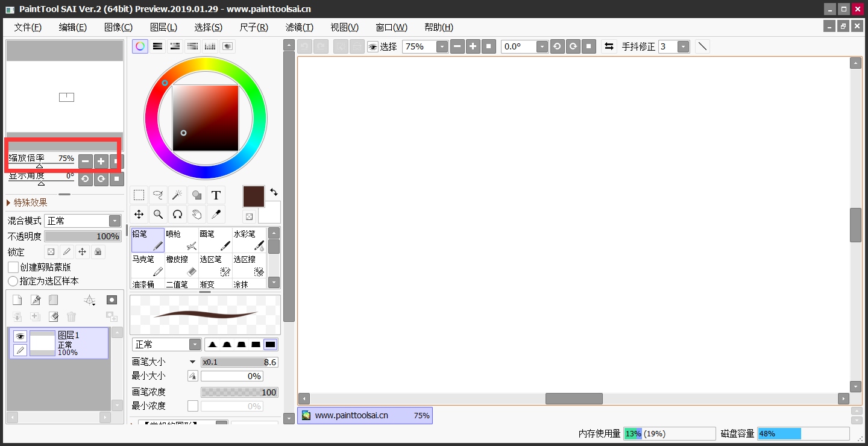This screenshot has width=868, height=446.
Task: Zoom in using navigator plus button
Action: click(x=101, y=161)
